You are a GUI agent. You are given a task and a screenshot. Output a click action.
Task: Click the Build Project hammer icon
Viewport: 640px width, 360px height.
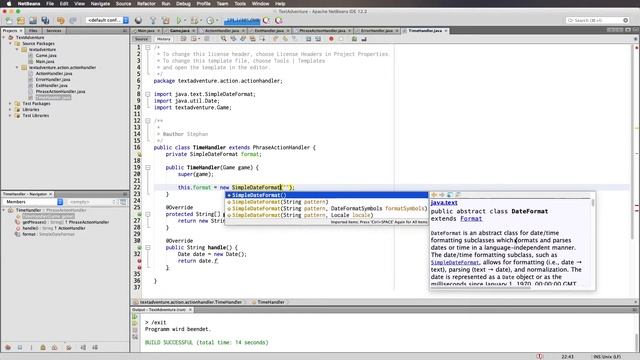(x=153, y=20)
